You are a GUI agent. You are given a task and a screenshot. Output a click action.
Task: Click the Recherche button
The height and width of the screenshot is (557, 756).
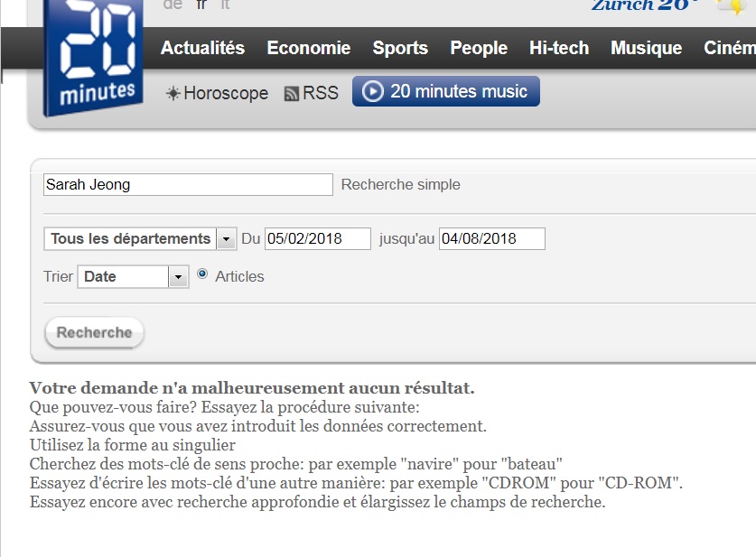click(x=94, y=333)
